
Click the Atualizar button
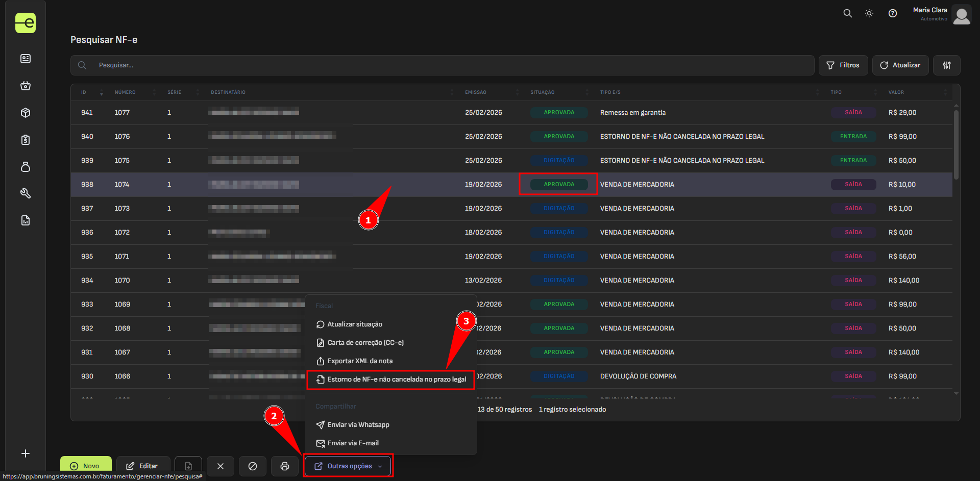tap(900, 65)
